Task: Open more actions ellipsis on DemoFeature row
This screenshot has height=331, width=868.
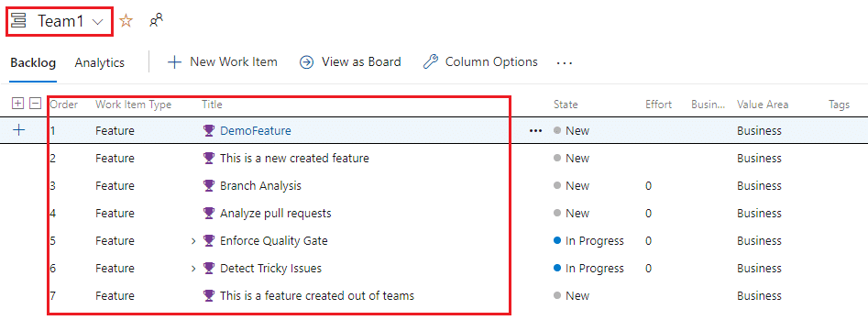Action: pos(535,131)
